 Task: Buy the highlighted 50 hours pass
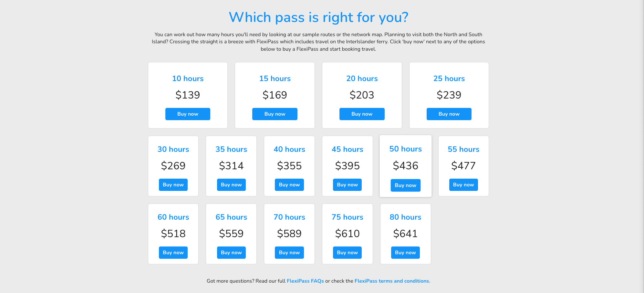point(405,185)
